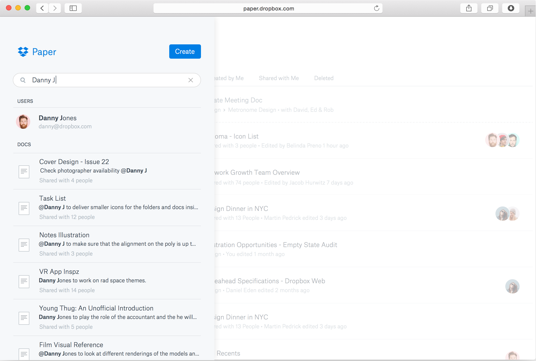Click the VR App Inspz document icon

[x=24, y=281]
